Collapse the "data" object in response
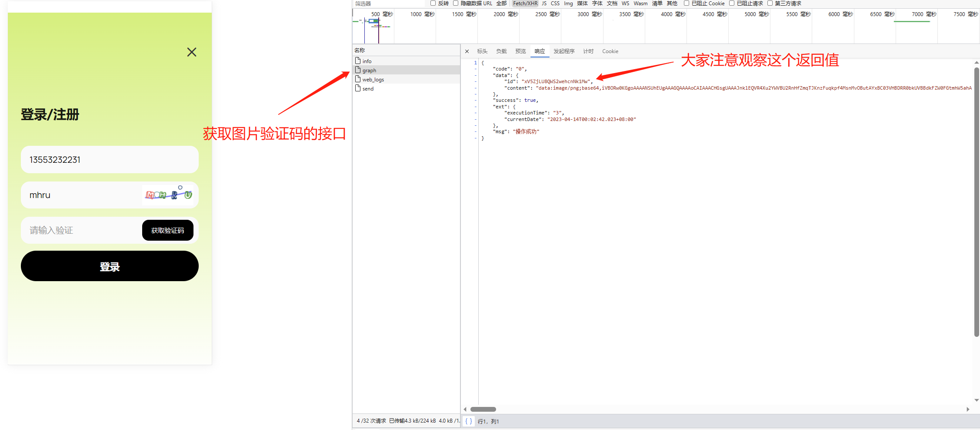 click(x=475, y=75)
